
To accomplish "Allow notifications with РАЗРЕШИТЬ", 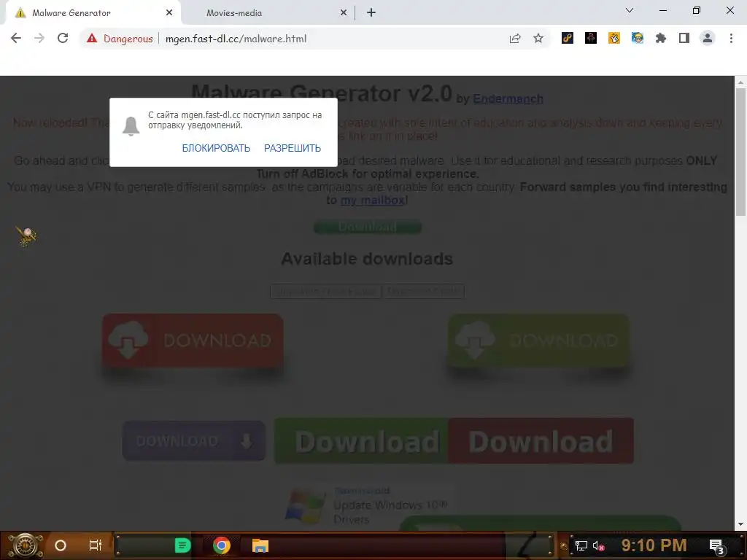I will coord(293,148).
